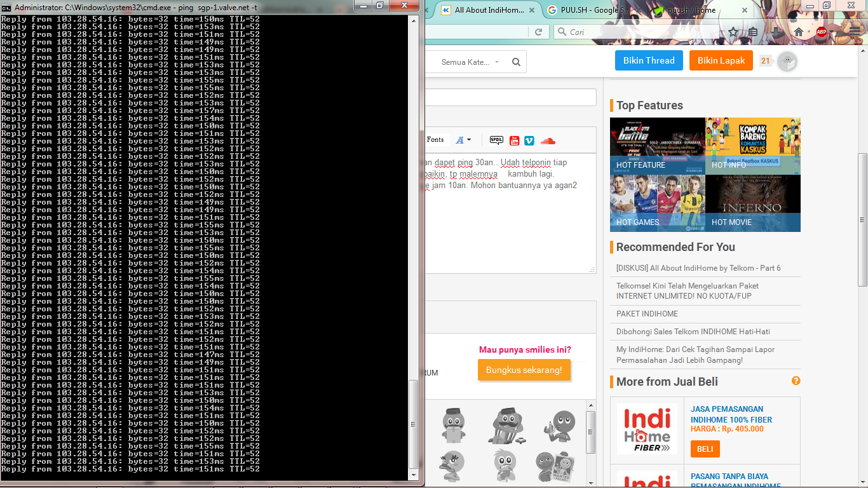The height and width of the screenshot is (488, 868).
Task: Pick the mustached smiley sitting with coffee
Action: (x=506, y=425)
